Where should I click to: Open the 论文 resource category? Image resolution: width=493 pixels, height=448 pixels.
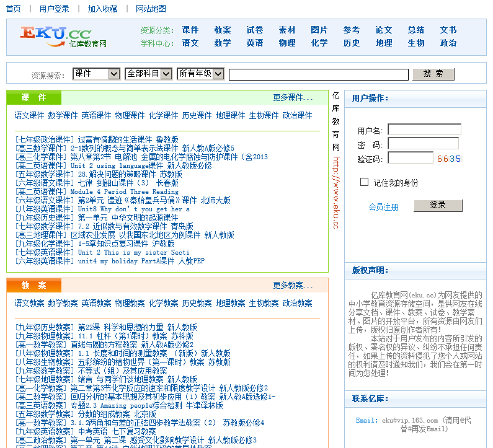384,30
